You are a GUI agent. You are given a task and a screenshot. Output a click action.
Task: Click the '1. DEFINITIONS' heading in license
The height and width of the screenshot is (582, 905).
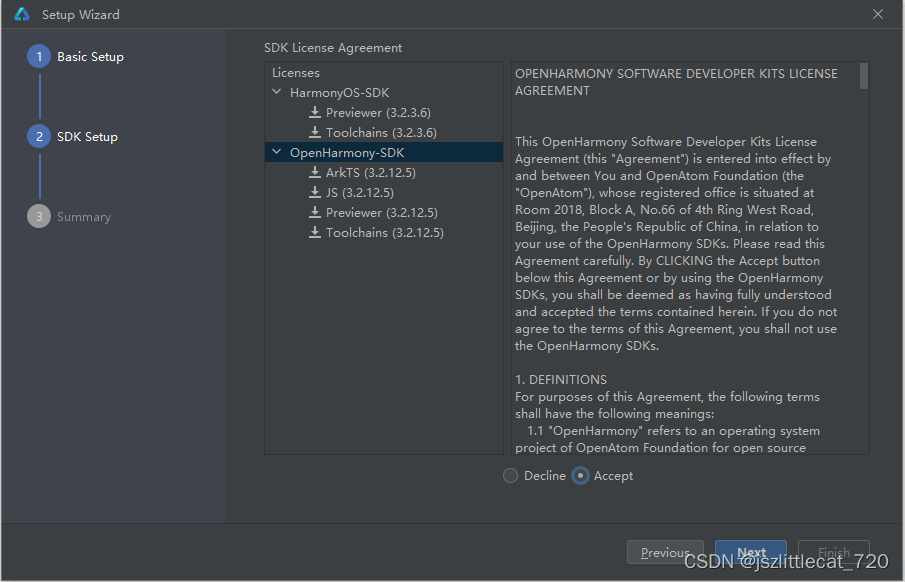pos(560,380)
